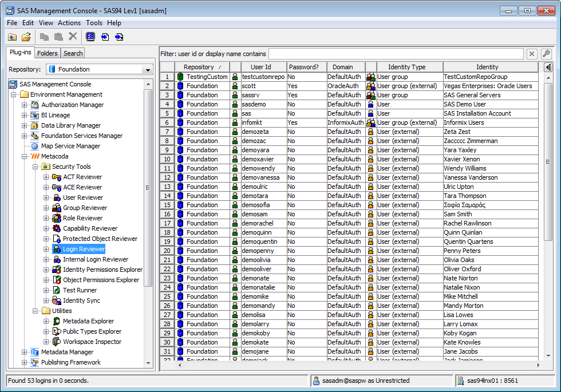Click the table column chooser icon

(x=548, y=67)
